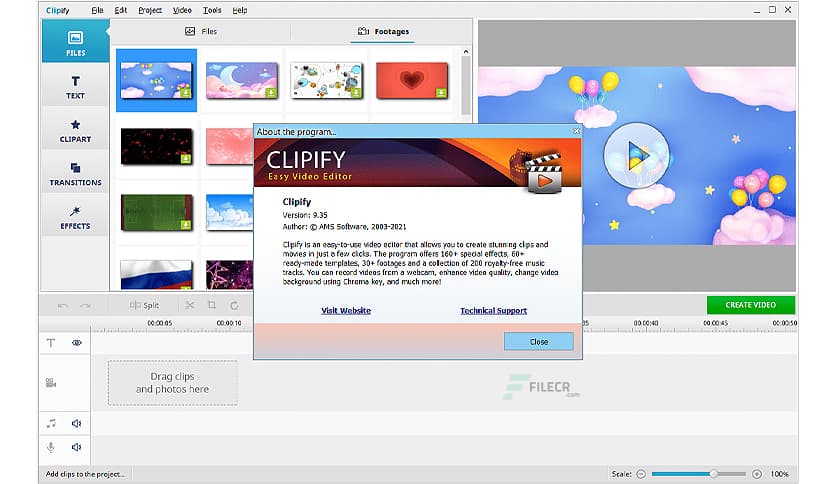Click the Visit Website link
836x484 pixels.
[x=346, y=311]
